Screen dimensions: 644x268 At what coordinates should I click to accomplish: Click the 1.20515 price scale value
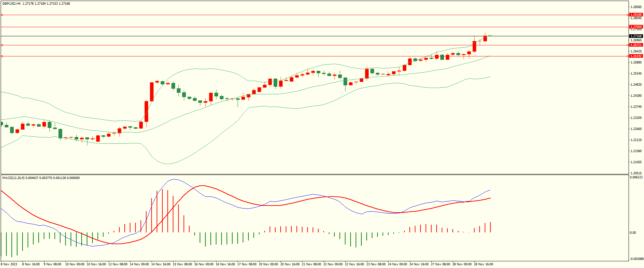636,173
